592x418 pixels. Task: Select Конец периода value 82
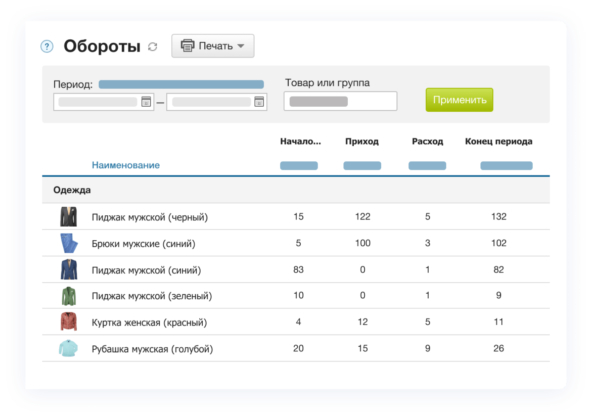499,269
